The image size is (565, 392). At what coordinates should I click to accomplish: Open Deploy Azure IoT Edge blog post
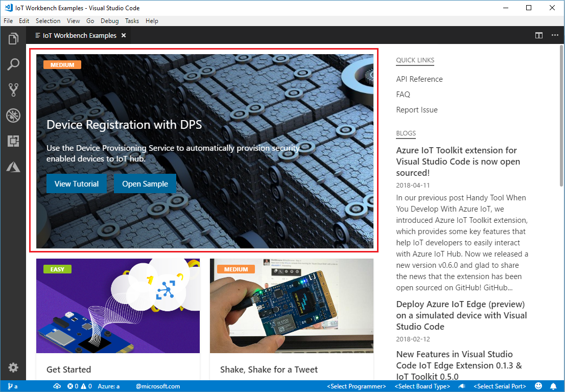point(461,315)
